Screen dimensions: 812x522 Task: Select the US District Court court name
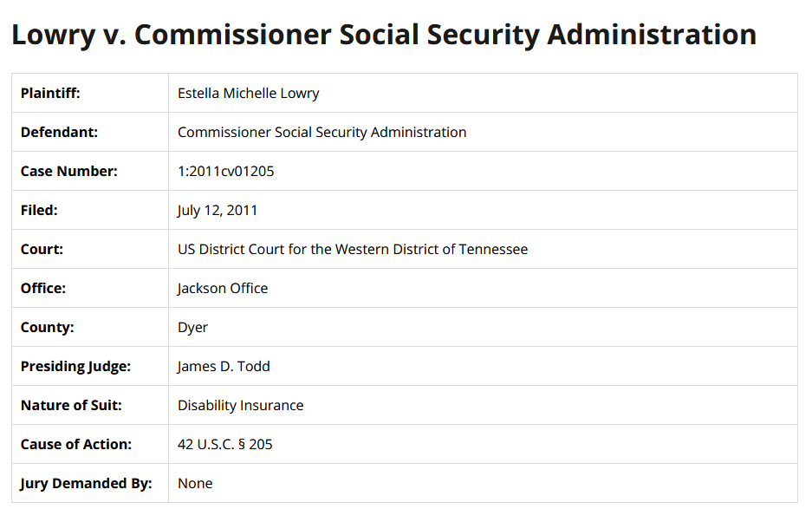pos(352,249)
